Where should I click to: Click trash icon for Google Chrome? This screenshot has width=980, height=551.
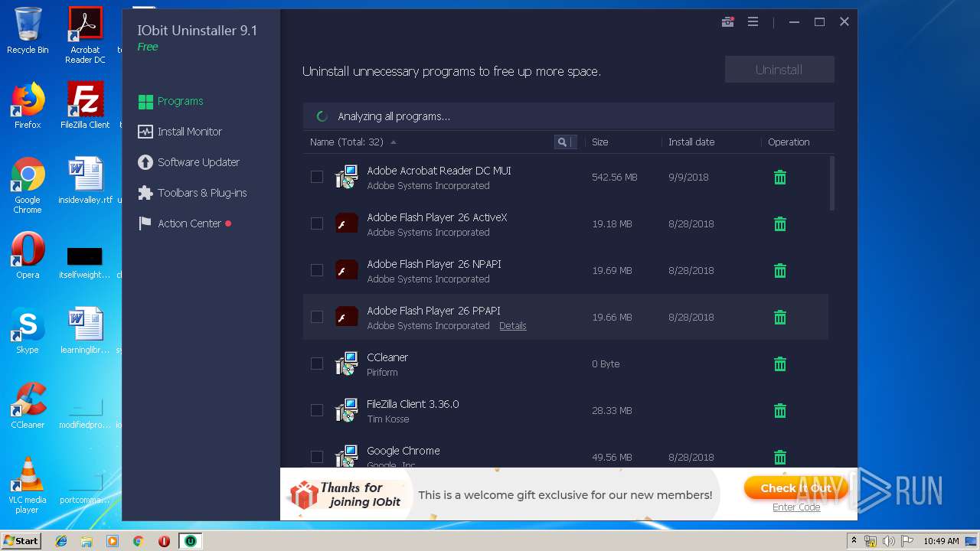point(780,458)
